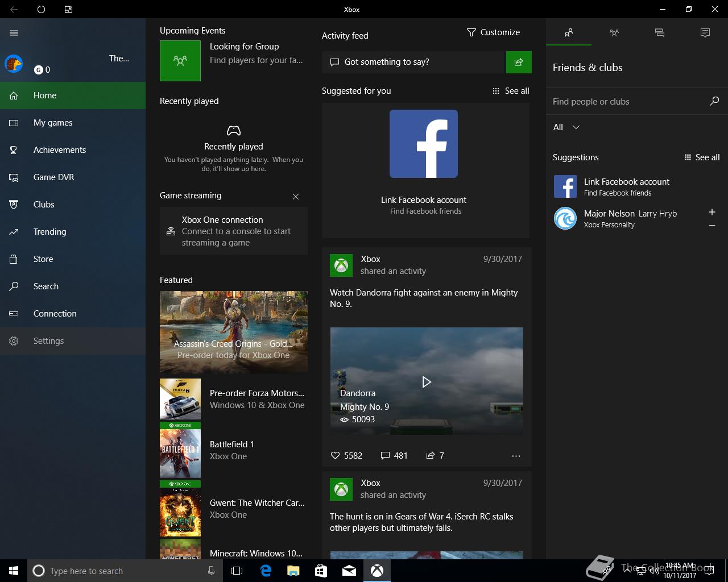Screen dimensions: 728x582
Task: Click green share button beside post field
Action: click(519, 62)
